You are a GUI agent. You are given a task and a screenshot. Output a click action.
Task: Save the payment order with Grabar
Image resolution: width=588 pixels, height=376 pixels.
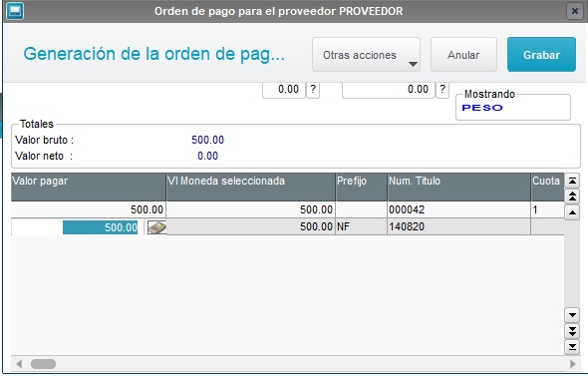[x=541, y=55]
